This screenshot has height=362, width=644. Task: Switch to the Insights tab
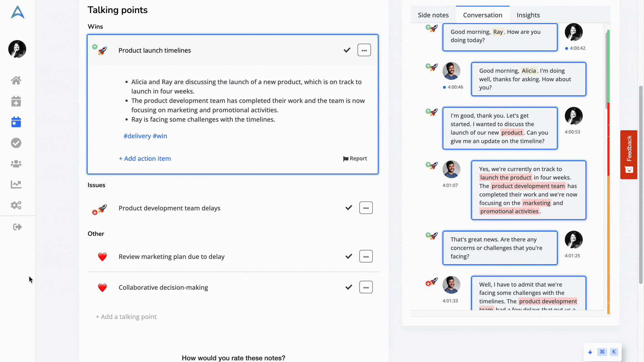(528, 15)
